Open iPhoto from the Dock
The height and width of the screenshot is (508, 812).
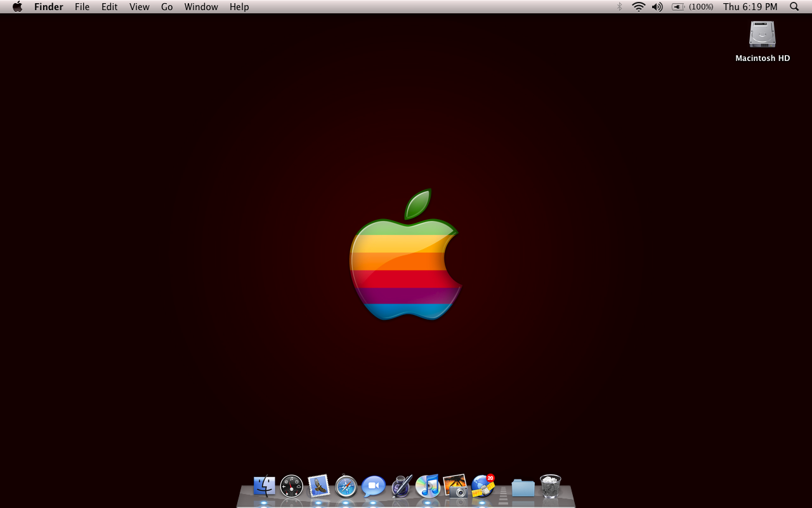tap(455, 486)
